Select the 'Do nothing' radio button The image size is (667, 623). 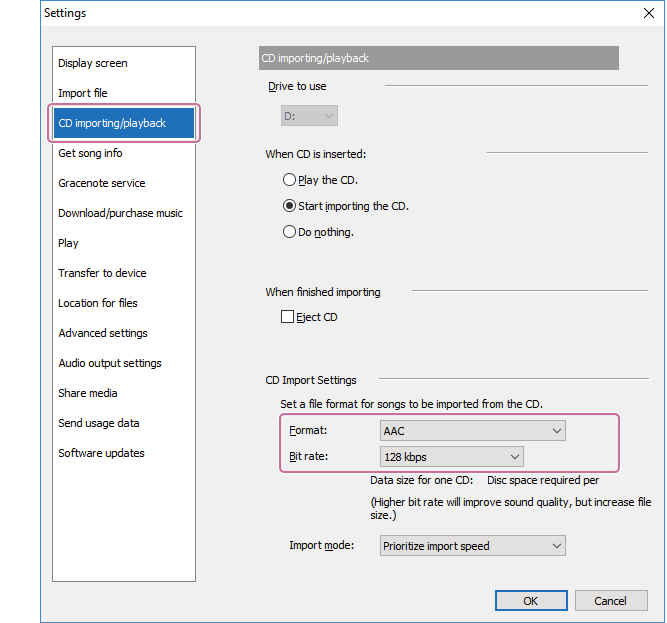(289, 232)
